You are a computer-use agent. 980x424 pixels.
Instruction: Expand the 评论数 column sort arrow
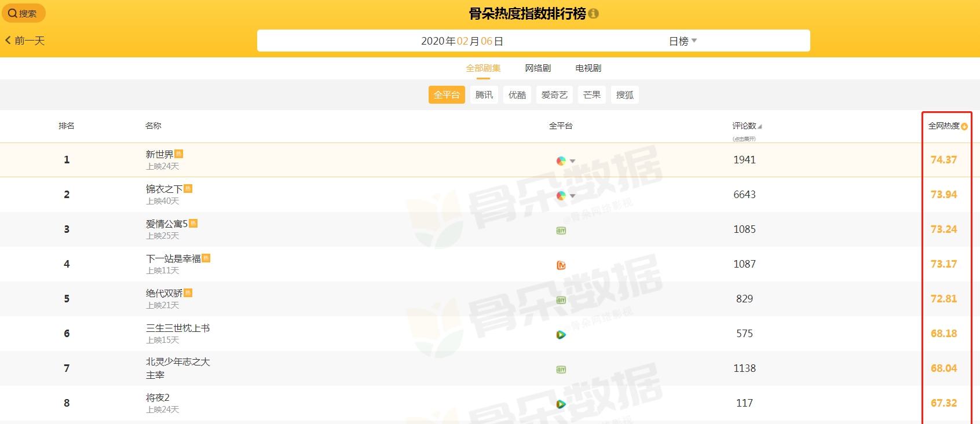point(760,127)
